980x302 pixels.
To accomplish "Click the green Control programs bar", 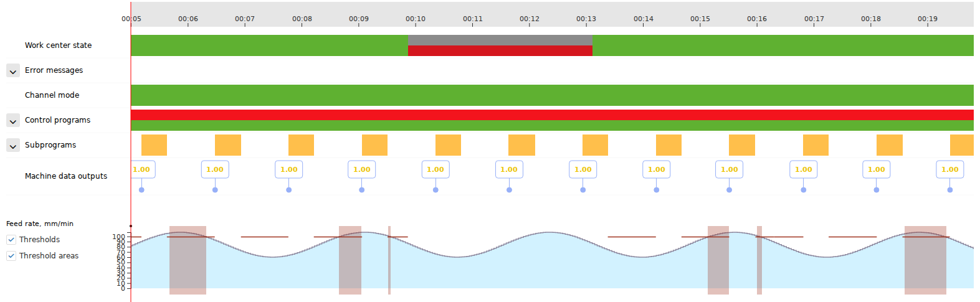I will pyautogui.click(x=552, y=126).
